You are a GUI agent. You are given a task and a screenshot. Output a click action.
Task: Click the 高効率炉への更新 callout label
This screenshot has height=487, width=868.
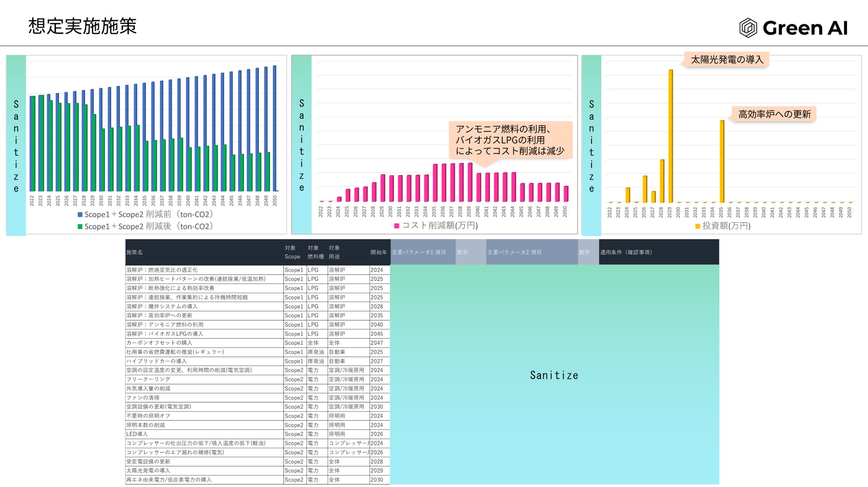(x=774, y=115)
